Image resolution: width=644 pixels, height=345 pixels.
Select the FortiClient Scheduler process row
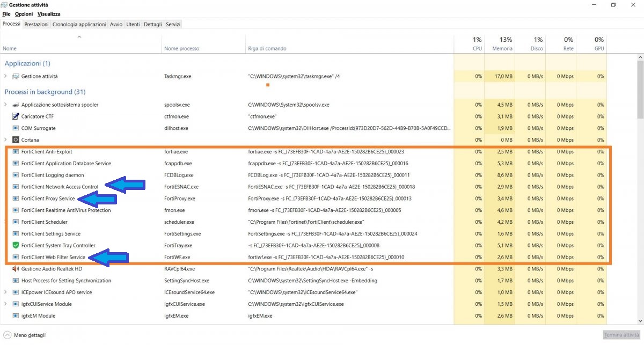(44, 222)
